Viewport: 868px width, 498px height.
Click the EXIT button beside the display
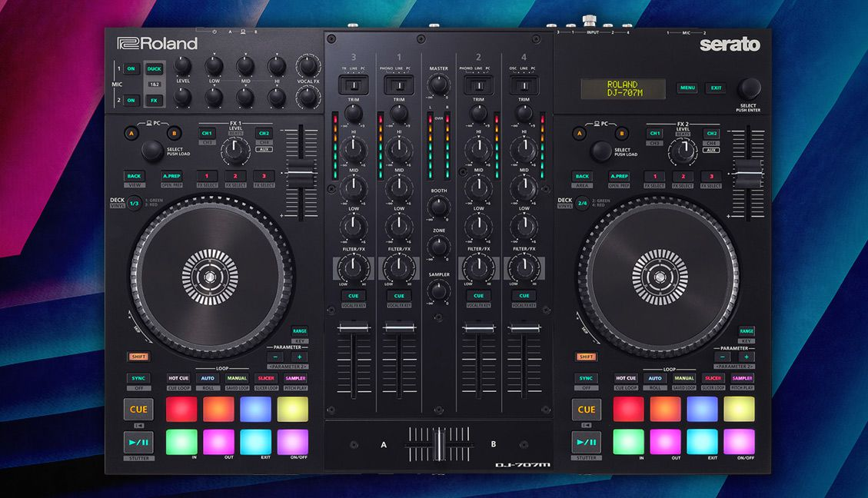pos(717,88)
